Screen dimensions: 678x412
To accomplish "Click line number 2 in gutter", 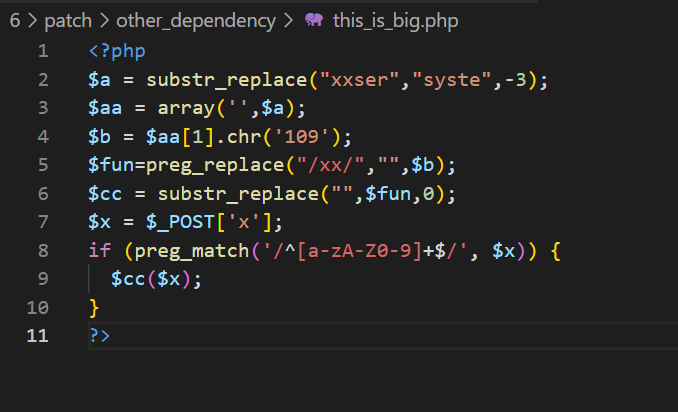I will (43, 80).
